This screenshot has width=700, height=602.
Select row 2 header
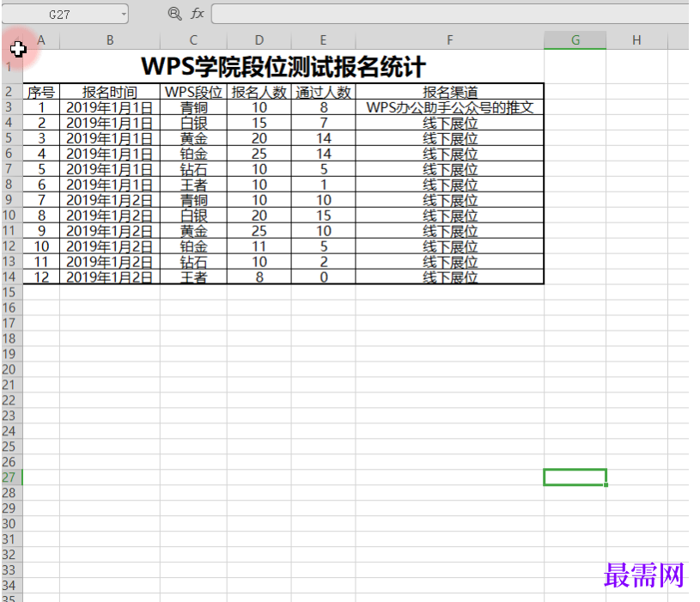pos(12,92)
